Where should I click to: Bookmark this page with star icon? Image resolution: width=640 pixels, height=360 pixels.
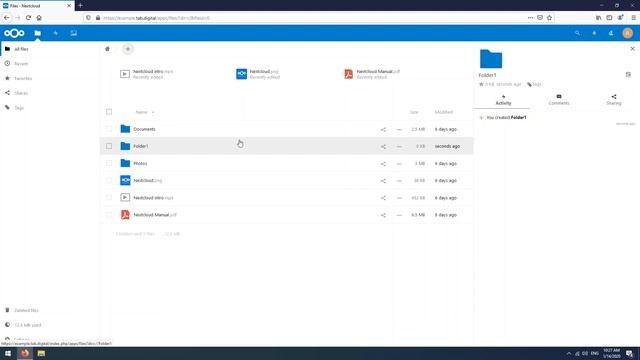click(x=549, y=18)
